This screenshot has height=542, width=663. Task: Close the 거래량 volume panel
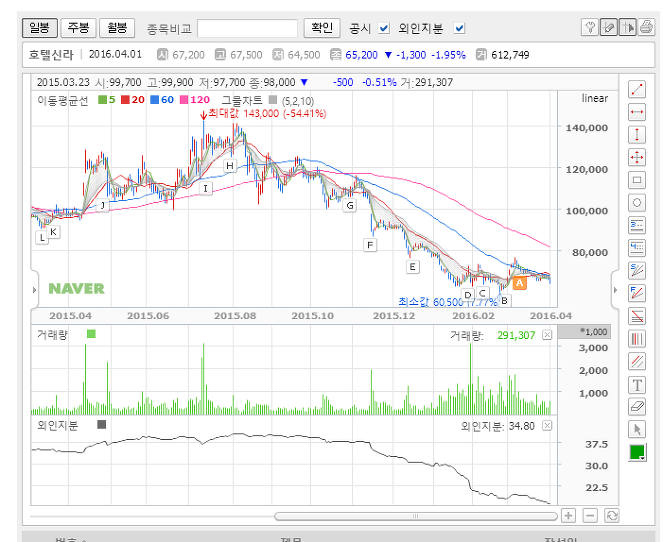pos(547,335)
